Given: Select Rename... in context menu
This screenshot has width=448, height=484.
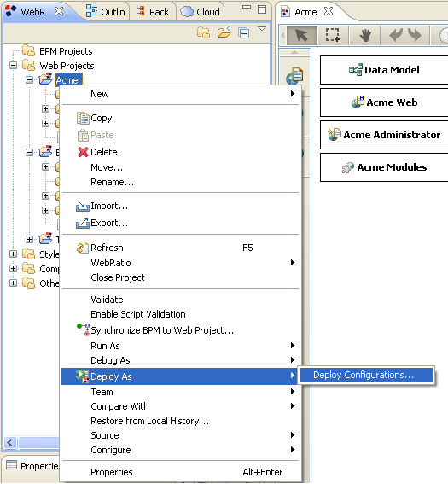Looking at the screenshot, I should click(181, 182).
